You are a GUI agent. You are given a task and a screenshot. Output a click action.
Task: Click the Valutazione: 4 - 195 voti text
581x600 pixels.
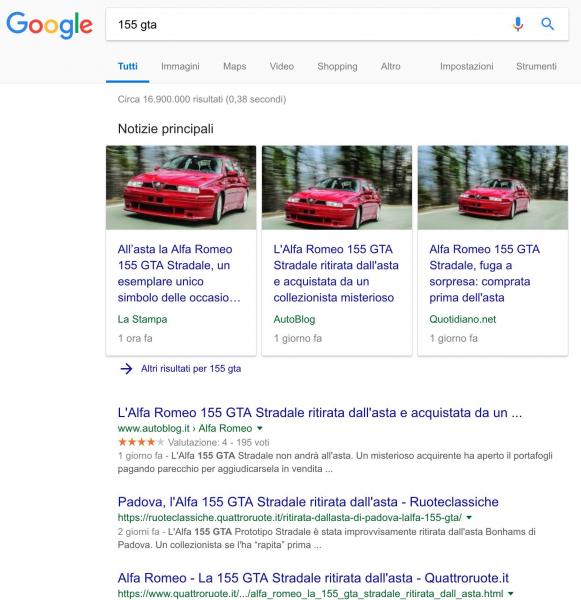tap(219, 442)
